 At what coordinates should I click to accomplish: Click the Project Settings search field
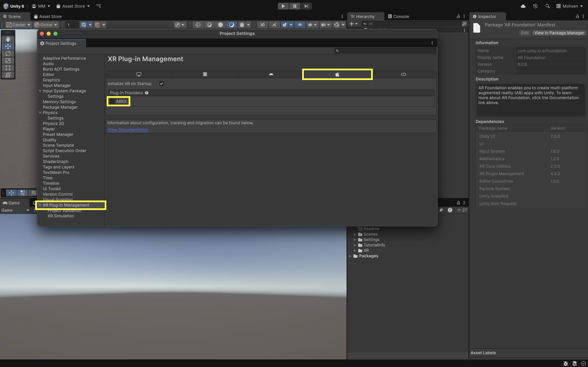pyautogui.click(x=386, y=50)
